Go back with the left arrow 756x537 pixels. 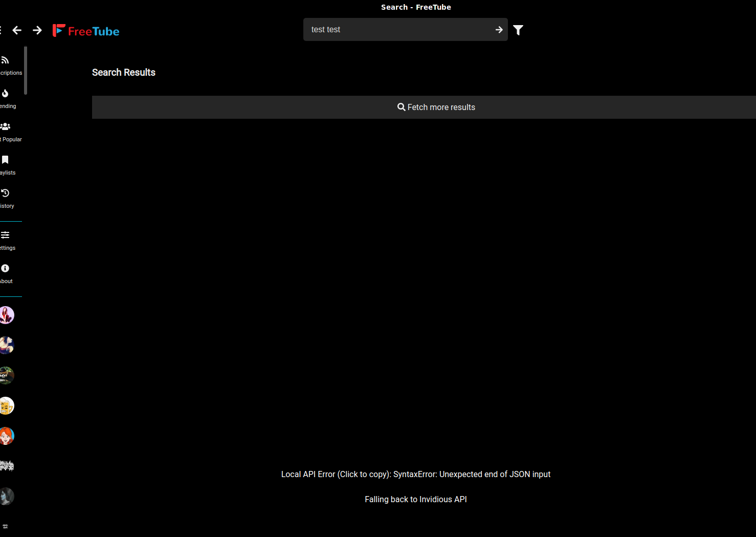17,30
